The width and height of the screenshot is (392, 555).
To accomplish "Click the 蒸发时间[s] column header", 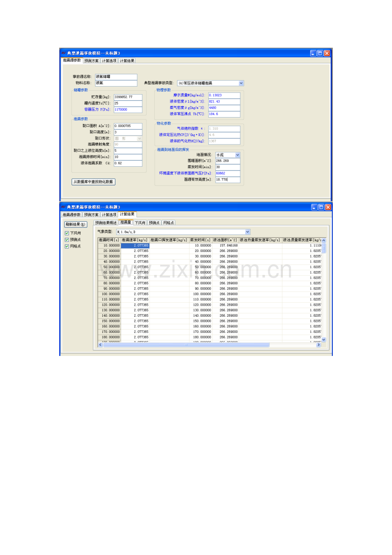I will pos(201,240).
